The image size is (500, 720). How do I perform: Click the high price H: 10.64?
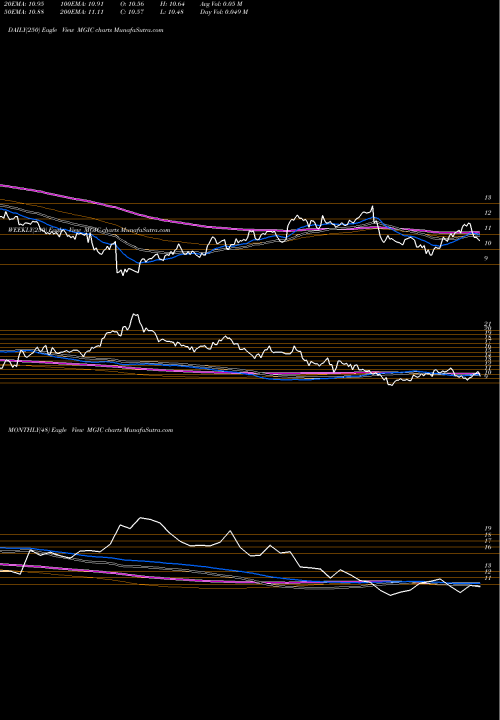pos(171,4)
